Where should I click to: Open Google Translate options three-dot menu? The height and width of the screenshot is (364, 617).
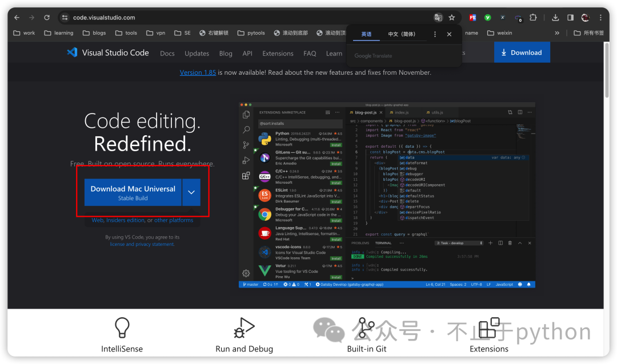435,34
